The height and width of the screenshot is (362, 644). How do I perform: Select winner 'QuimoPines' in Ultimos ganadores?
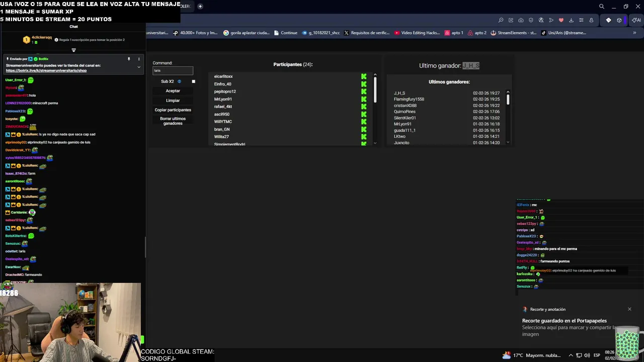click(405, 112)
